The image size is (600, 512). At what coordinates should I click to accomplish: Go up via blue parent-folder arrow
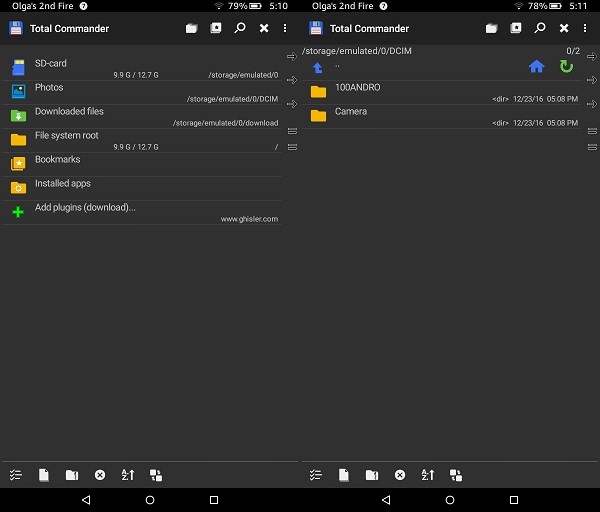318,68
